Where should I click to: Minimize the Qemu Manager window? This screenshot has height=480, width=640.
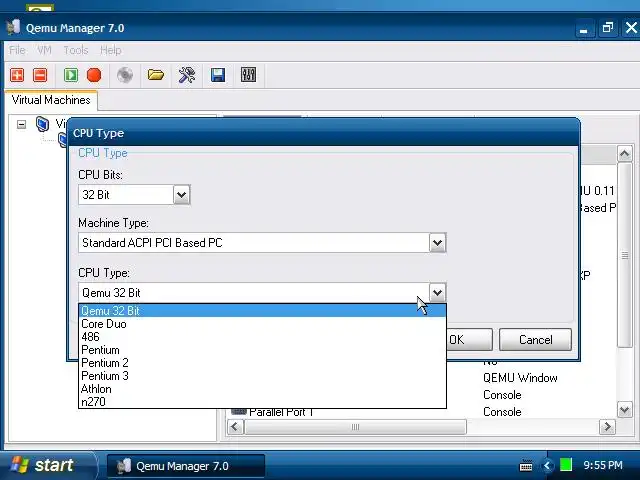coord(584,29)
